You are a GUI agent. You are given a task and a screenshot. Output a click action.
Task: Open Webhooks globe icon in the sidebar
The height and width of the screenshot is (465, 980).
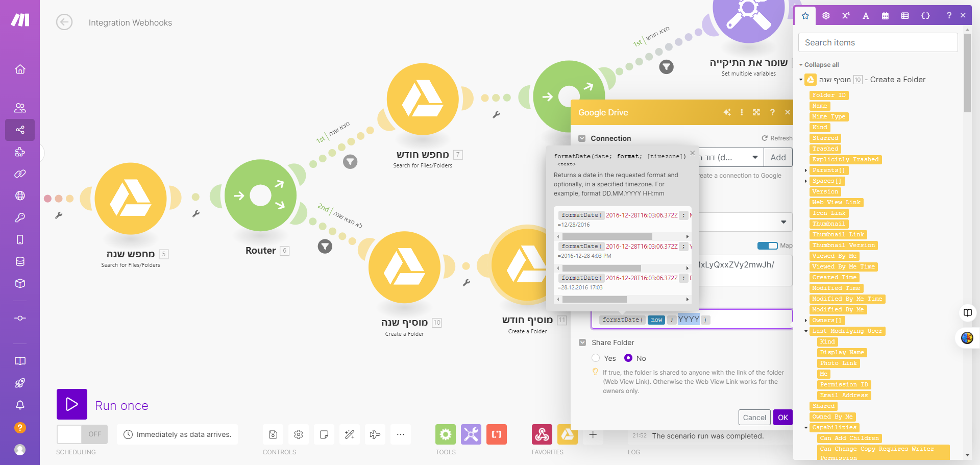click(20, 195)
